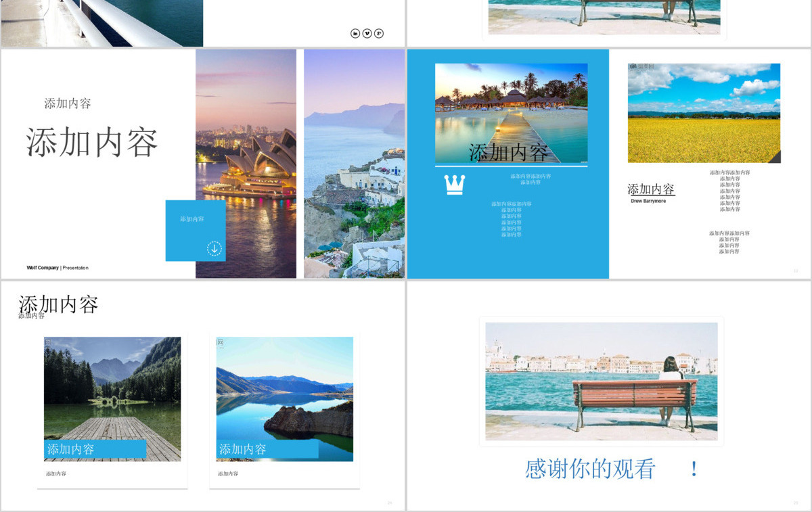Click the Vimeo circle icon
The image size is (812, 512).
click(x=367, y=33)
